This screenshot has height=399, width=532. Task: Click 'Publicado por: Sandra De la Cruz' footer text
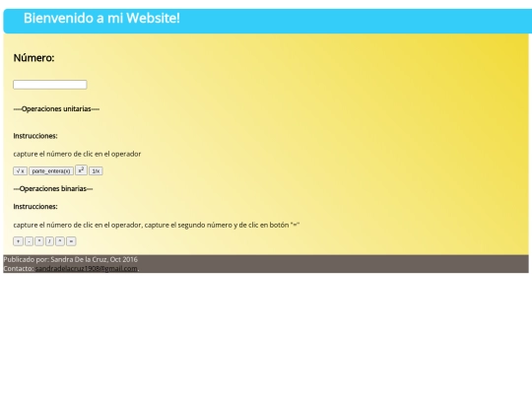[x=71, y=259]
